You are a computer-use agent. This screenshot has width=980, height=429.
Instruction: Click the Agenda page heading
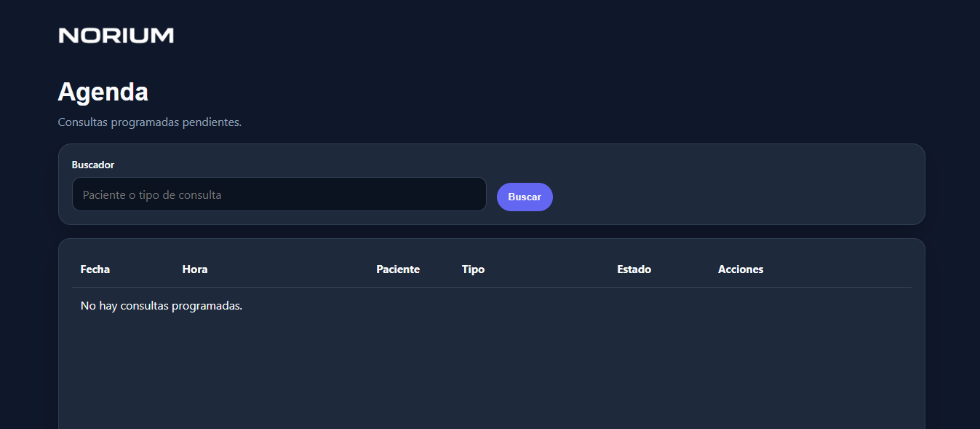point(103,93)
